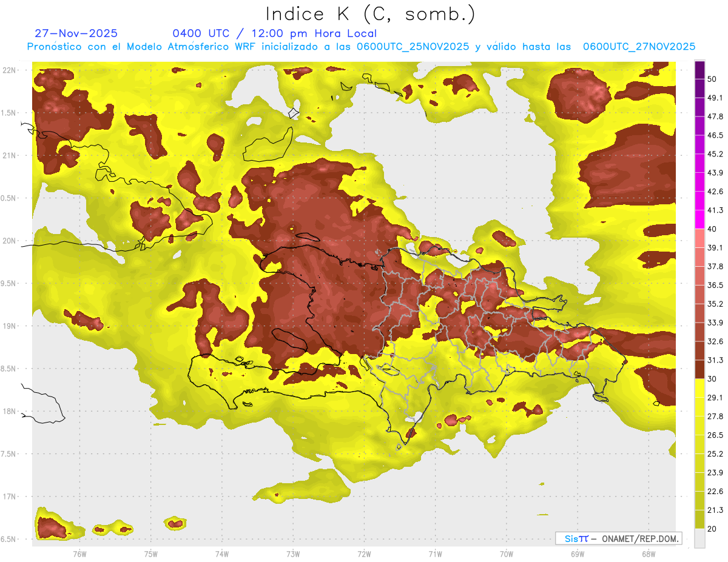This screenshot has width=728, height=562.
Task: Click the legend value '50'
Action: tap(713, 79)
